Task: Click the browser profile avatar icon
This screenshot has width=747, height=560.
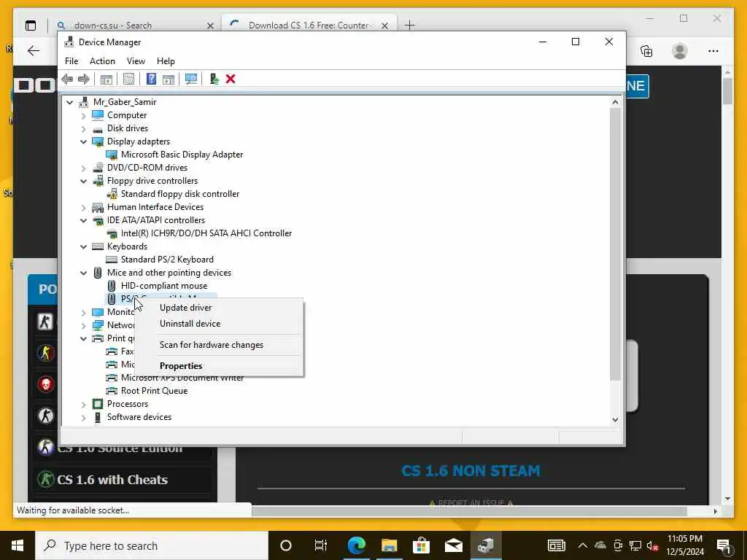Action: pyautogui.click(x=680, y=51)
